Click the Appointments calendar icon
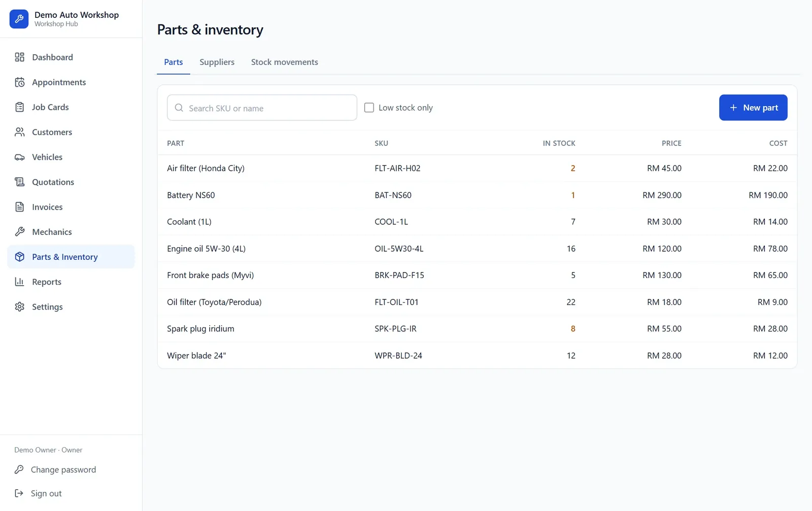This screenshot has width=812, height=511. pyautogui.click(x=19, y=82)
